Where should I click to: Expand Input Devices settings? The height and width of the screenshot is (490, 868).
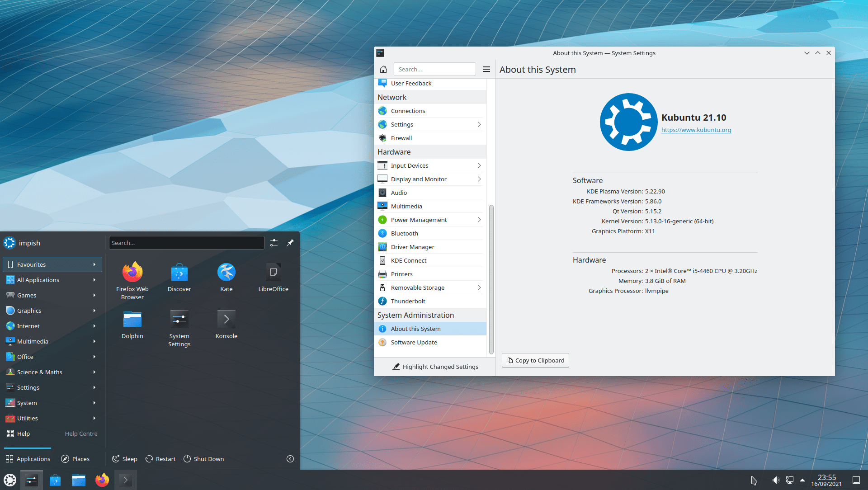pos(478,165)
